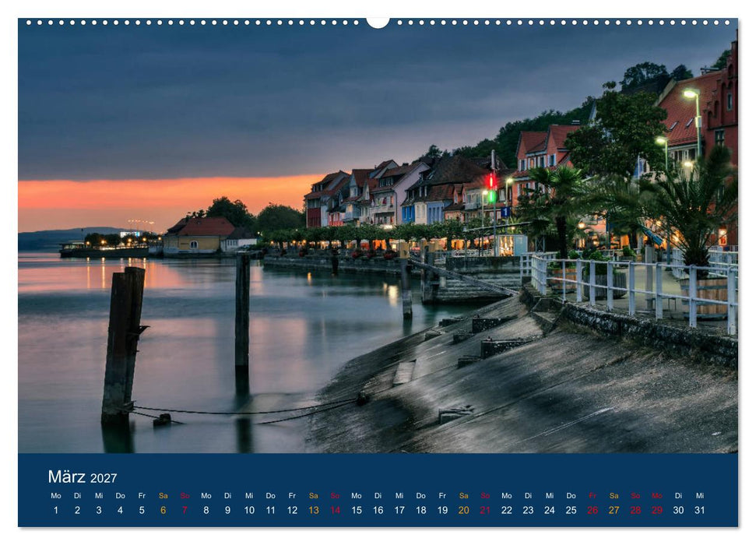Click the 'Mi' label above day 31
The height and width of the screenshot is (545, 756).
(700, 496)
